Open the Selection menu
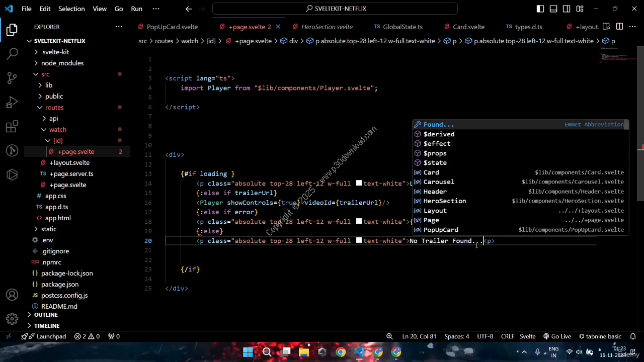 pyautogui.click(x=71, y=9)
